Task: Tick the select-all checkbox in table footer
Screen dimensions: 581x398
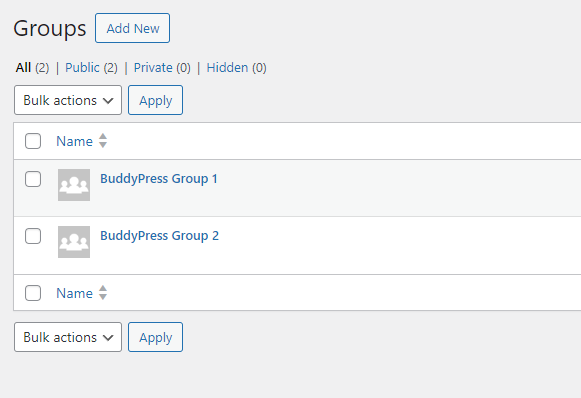Action: tap(33, 293)
